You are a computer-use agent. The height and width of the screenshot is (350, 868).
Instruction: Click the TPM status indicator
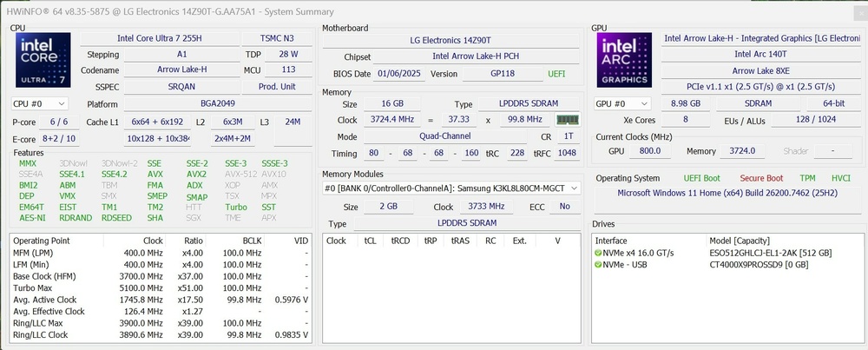[807, 178]
